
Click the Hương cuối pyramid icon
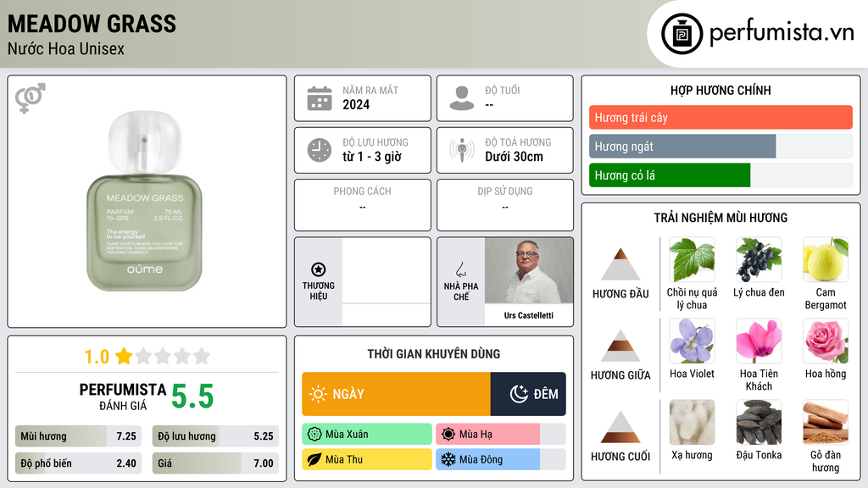point(620,427)
